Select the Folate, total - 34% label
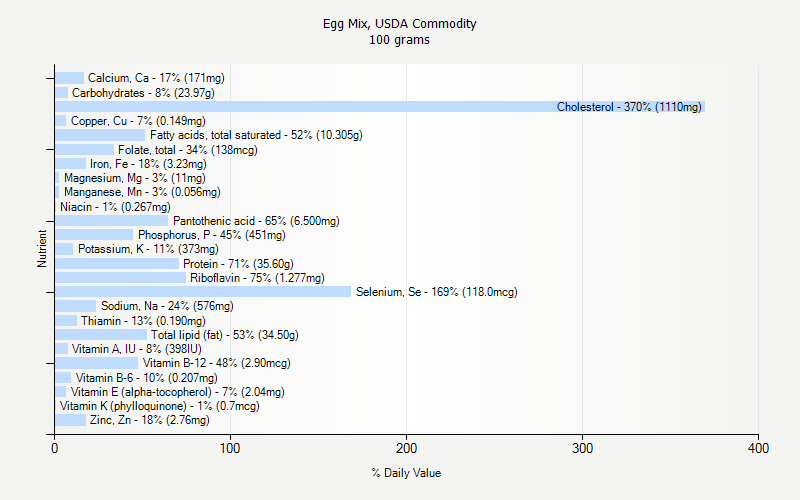Viewport: 800px width, 500px height. tap(188, 150)
